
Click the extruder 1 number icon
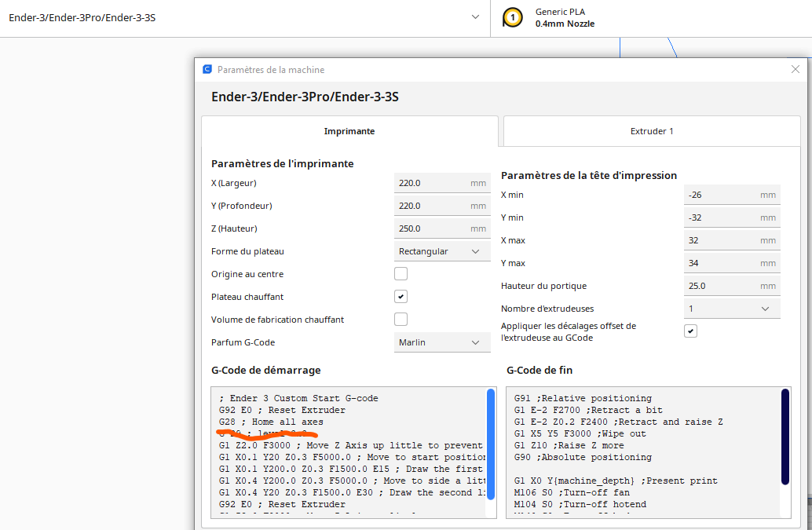[512, 17]
